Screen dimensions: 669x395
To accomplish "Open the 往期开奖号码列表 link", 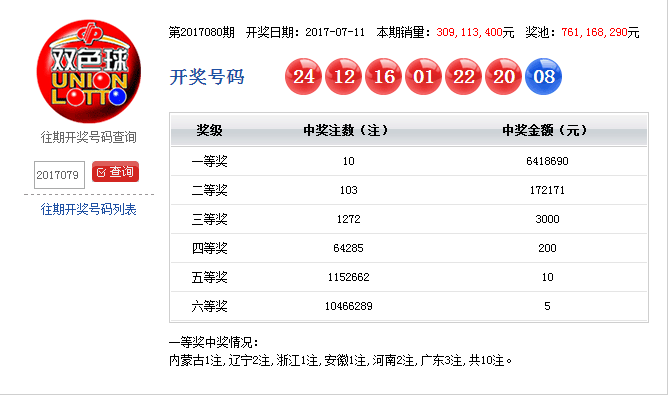I will [88, 209].
